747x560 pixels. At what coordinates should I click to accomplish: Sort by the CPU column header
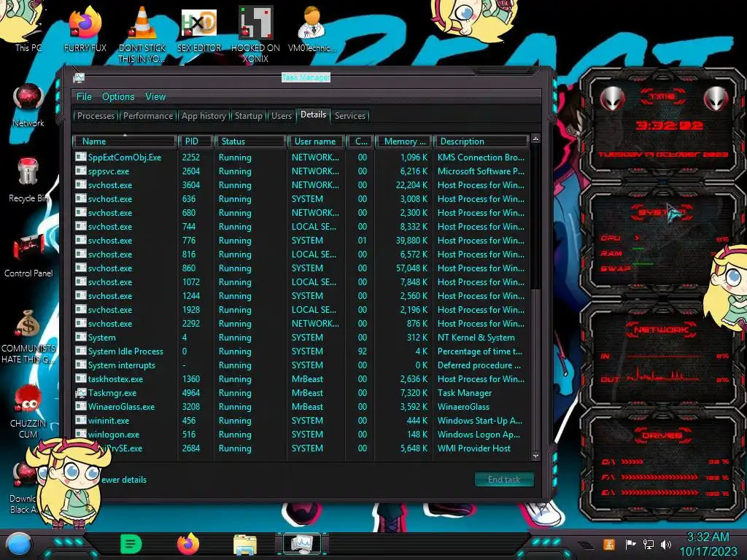(360, 141)
